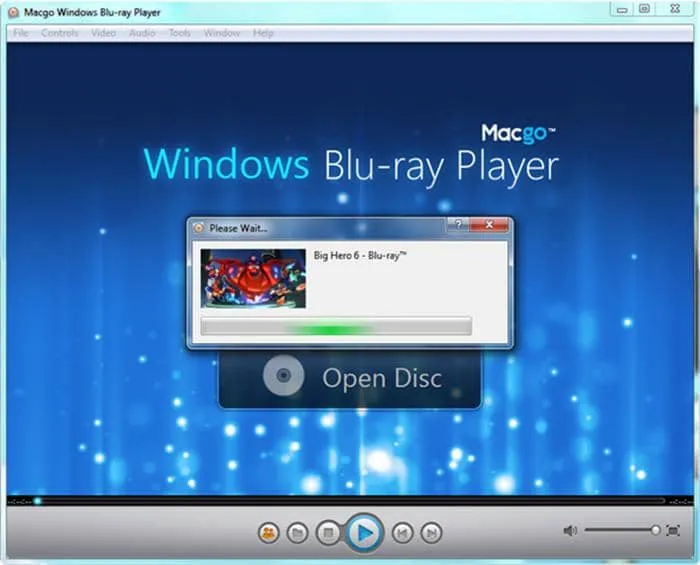Open the Help menu
Screen dimensions: 700x565
pos(263,33)
